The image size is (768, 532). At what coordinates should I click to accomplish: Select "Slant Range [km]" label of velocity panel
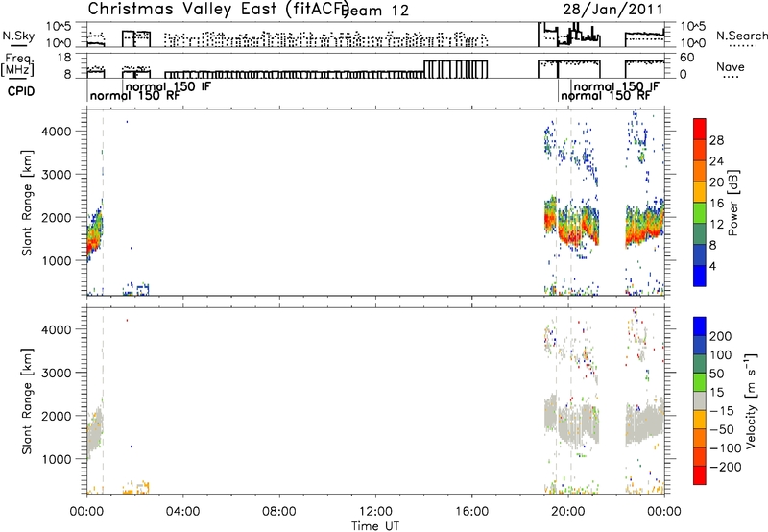point(27,401)
